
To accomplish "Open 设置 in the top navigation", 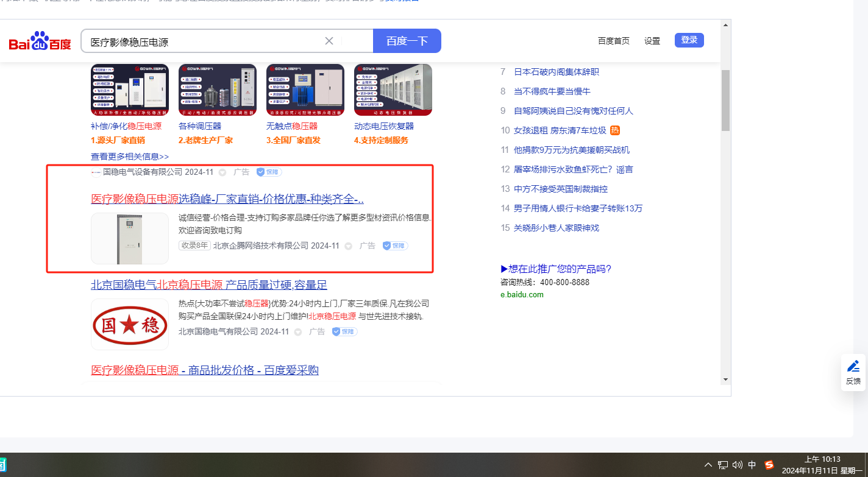I will click(x=652, y=41).
